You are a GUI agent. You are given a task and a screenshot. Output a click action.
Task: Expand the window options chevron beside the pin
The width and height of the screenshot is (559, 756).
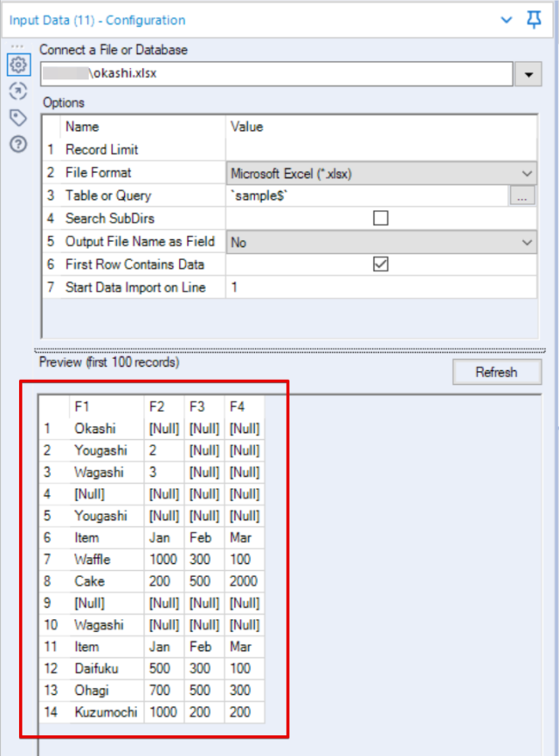pyautogui.click(x=506, y=19)
